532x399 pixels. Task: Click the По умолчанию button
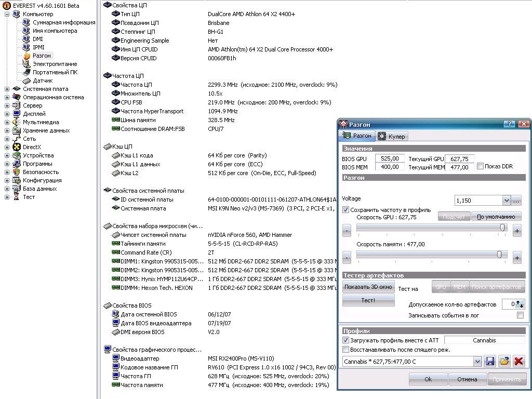(x=496, y=217)
